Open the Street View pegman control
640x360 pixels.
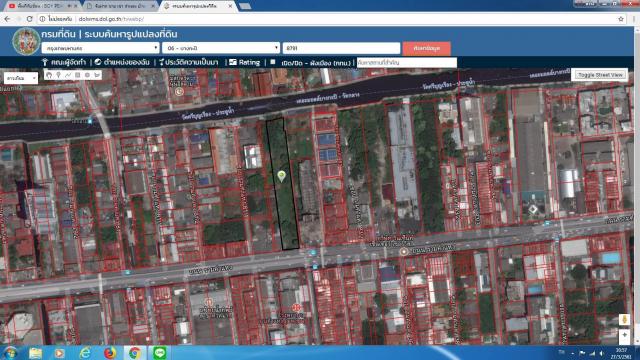click(x=624, y=319)
